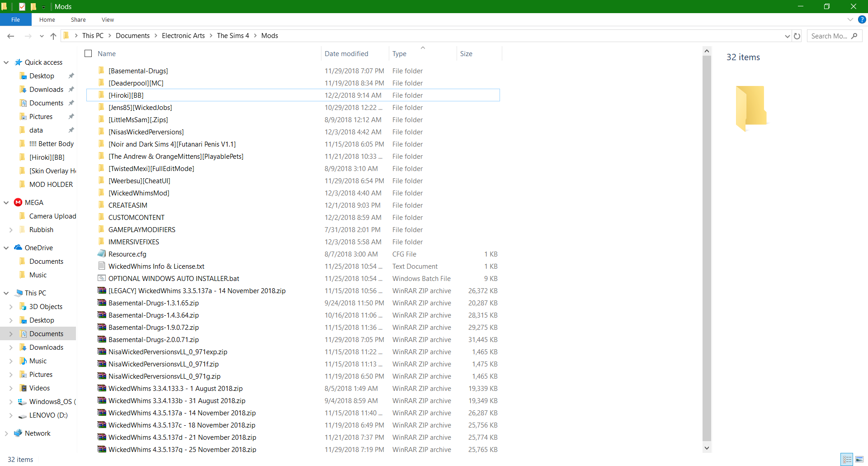
Task: Navigate to Documents in breadcrumb path
Action: coord(132,36)
